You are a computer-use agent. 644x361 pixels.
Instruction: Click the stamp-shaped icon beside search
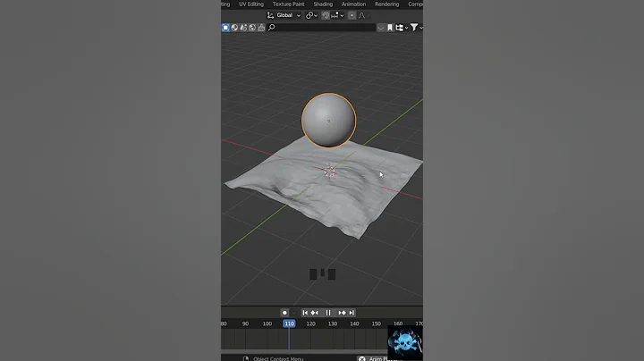261,28
